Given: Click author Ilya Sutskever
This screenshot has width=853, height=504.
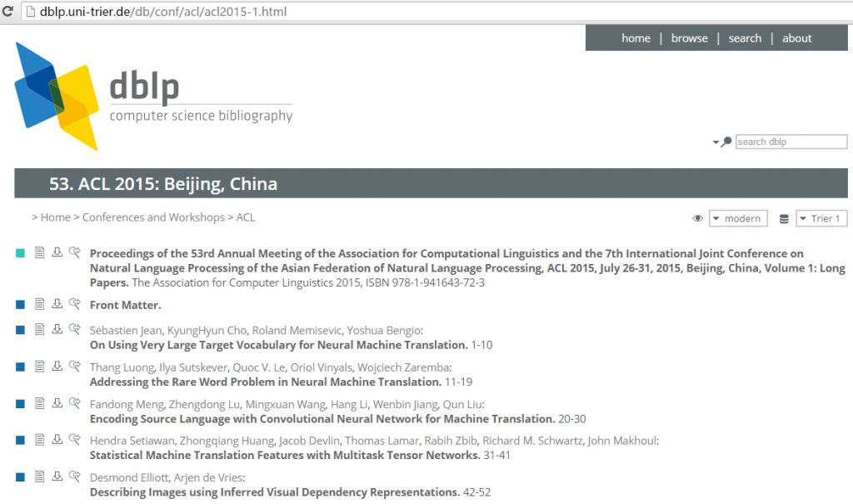Looking at the screenshot, I should pos(193,367).
